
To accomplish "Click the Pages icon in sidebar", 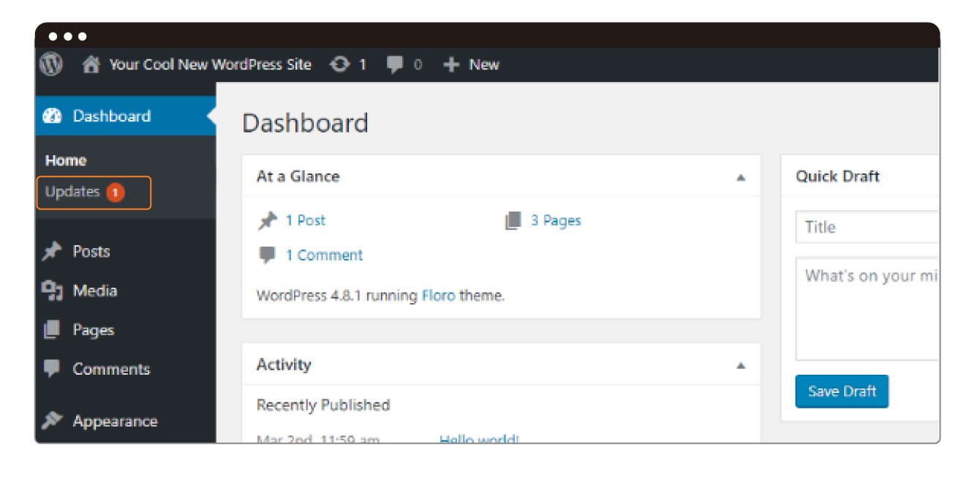I will (52, 329).
